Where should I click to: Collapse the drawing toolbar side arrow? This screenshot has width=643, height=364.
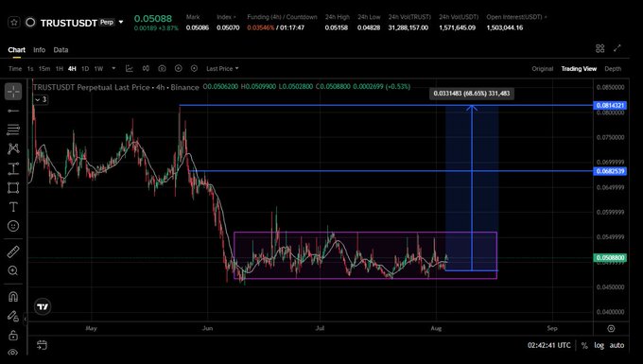point(26,318)
